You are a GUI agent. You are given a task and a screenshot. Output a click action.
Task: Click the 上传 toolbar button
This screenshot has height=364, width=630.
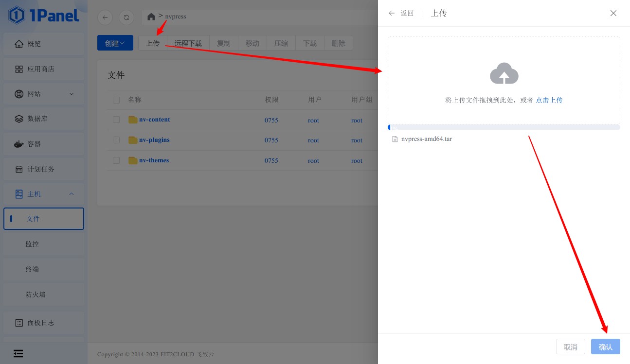[x=153, y=43]
